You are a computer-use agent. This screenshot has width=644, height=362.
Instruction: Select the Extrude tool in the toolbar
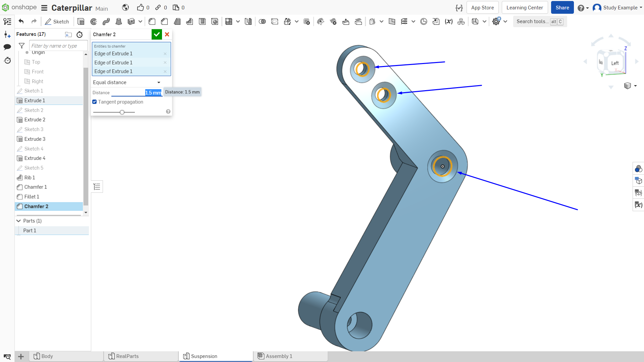click(x=81, y=21)
